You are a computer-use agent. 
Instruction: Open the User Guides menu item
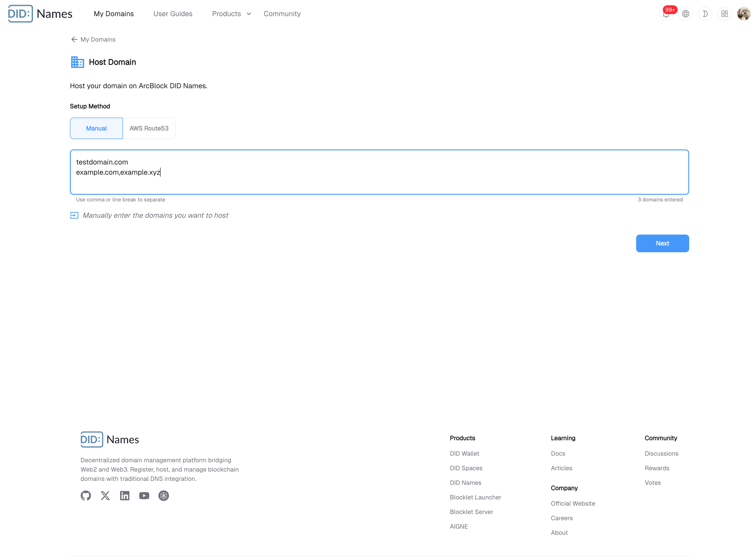173,14
